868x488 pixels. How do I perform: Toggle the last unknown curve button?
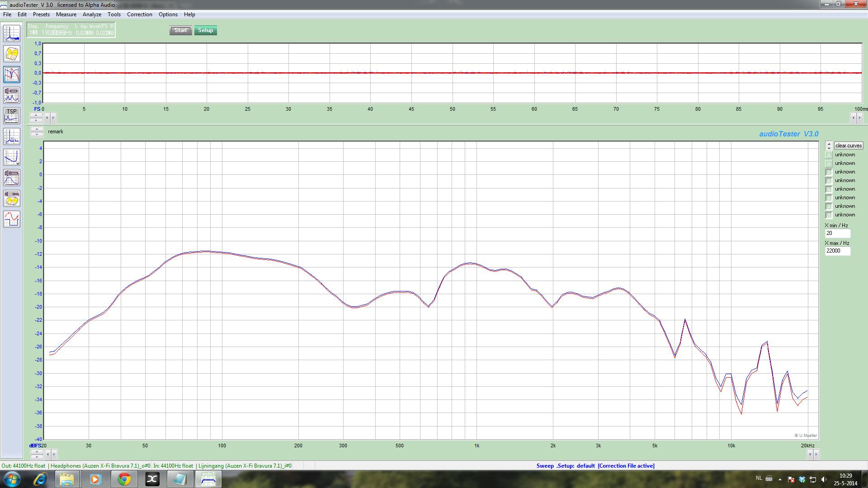click(829, 215)
